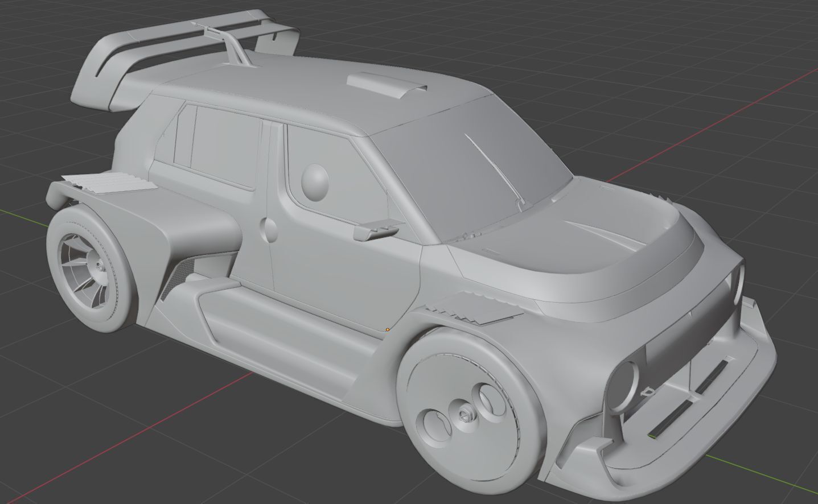Click the orange origin dot near the door sill

point(388,329)
